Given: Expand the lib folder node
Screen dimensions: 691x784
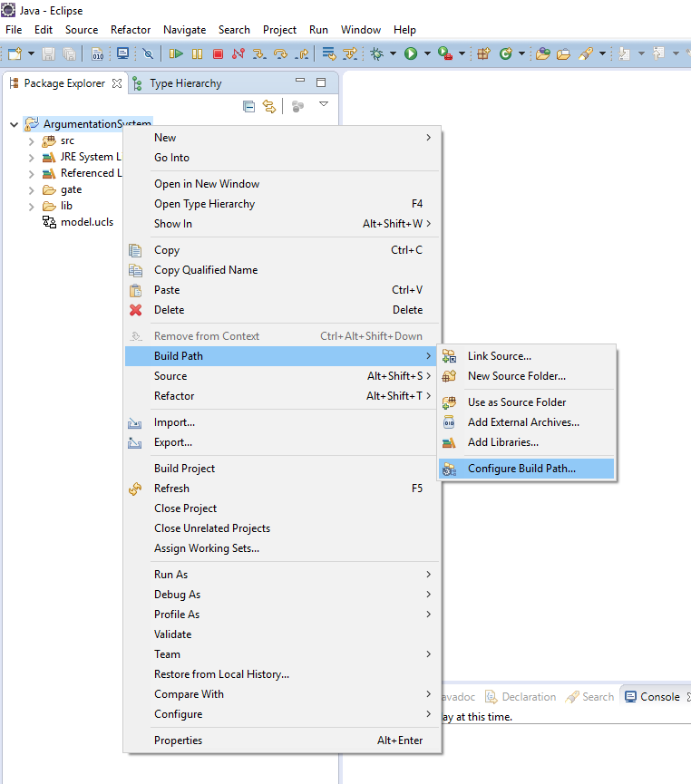Looking at the screenshot, I should point(31,207).
